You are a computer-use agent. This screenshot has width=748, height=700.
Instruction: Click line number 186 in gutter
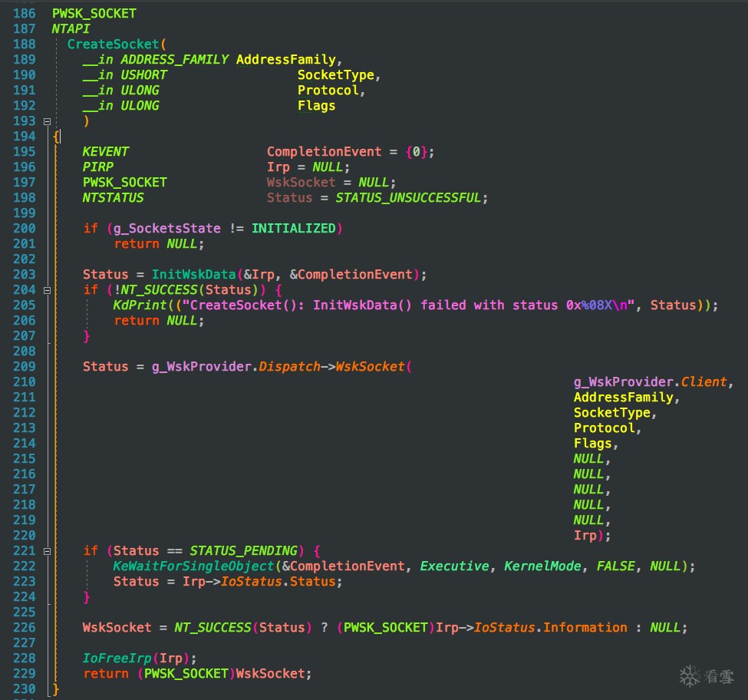[x=25, y=13]
